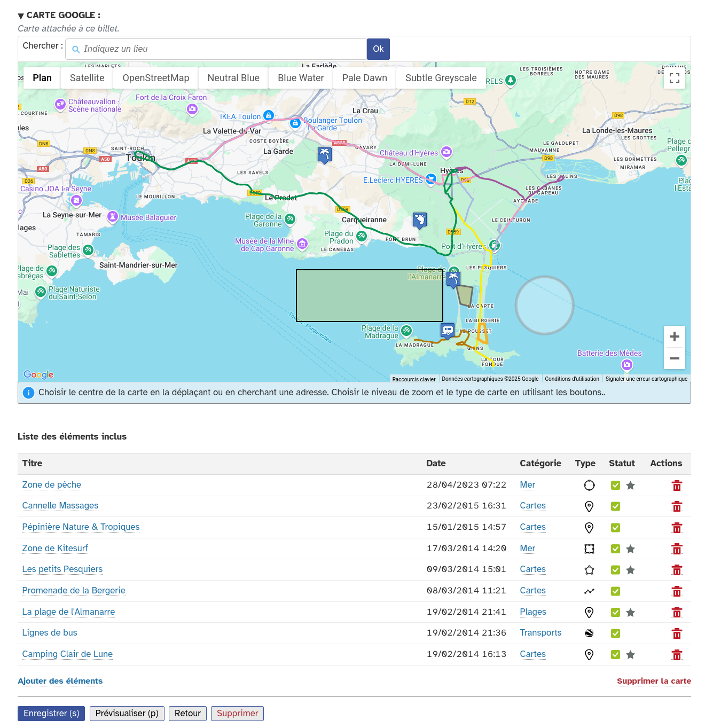The width and height of the screenshot is (713, 728).
Task: Switch the map to Satellite view
Action: [87, 78]
